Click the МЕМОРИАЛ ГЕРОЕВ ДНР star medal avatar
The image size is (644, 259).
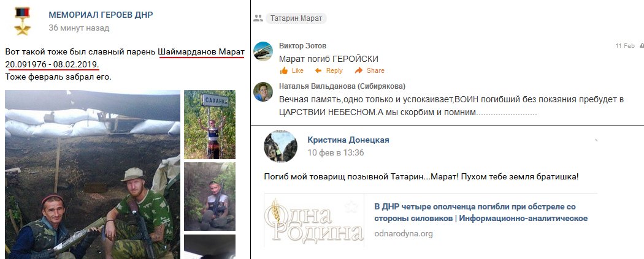coord(22,20)
